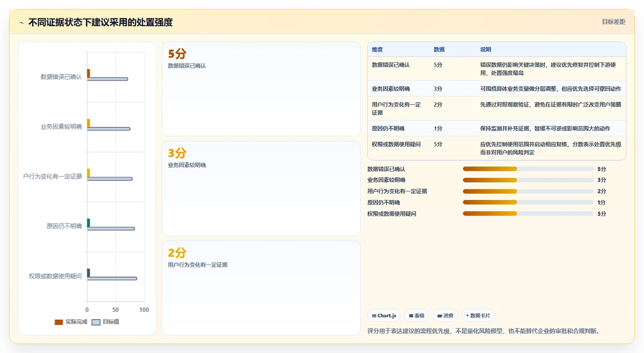Click the 表格 tag chip
644x353 pixels.
point(416,316)
